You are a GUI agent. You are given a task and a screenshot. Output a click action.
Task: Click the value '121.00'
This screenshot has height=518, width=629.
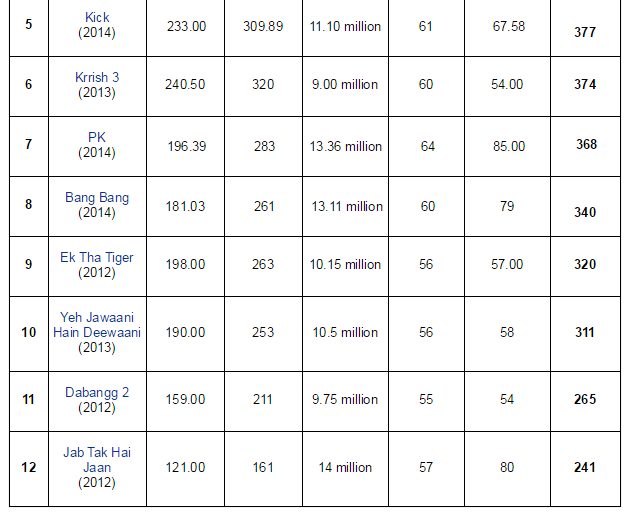[185, 468]
